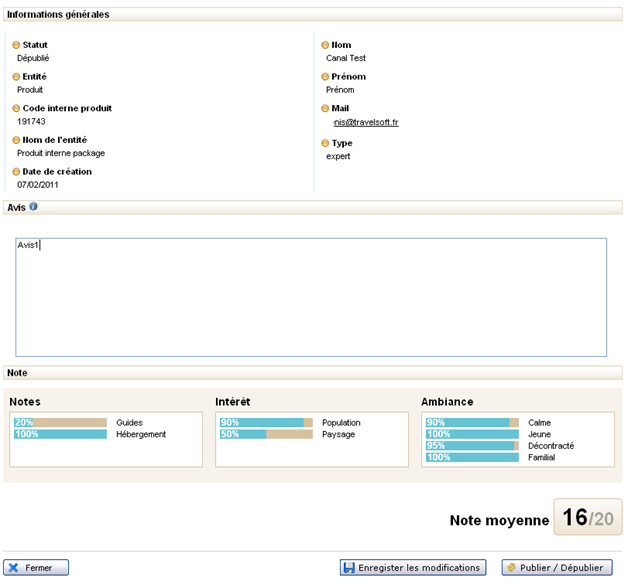Set the Paysage 50% rating bar
The width and height of the screenshot is (628, 584).
point(266,434)
